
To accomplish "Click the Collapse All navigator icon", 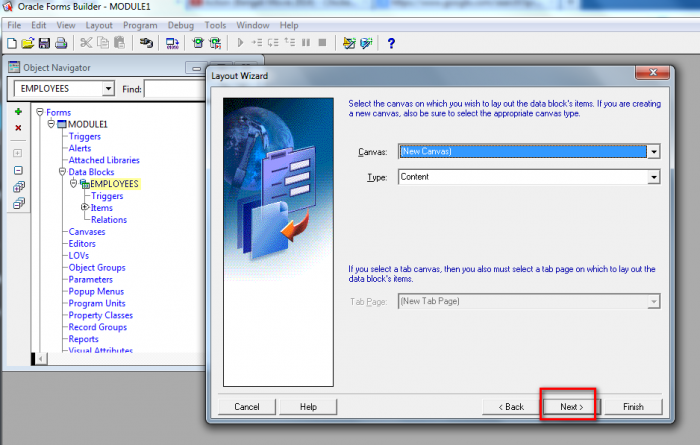I will (x=19, y=204).
